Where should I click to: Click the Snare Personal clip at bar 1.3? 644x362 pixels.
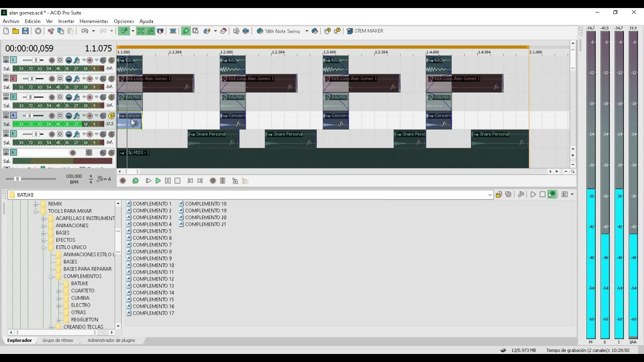pyautogui.click(x=410, y=139)
